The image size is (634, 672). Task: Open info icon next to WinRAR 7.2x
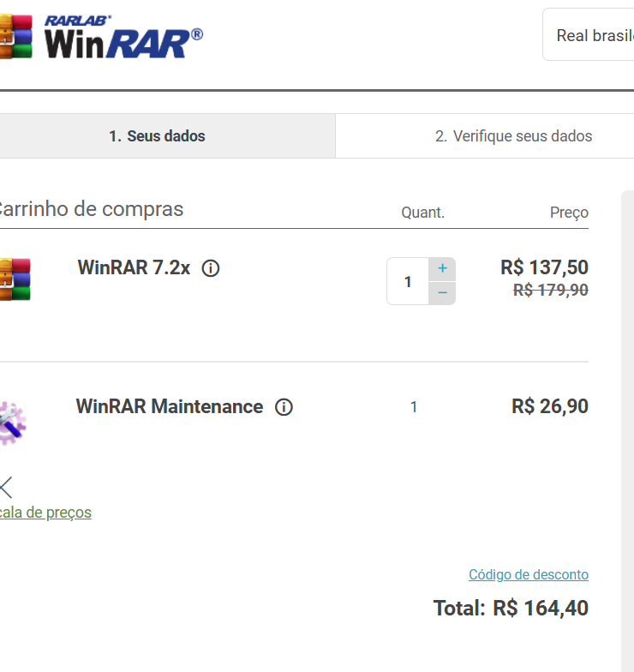coord(211,268)
